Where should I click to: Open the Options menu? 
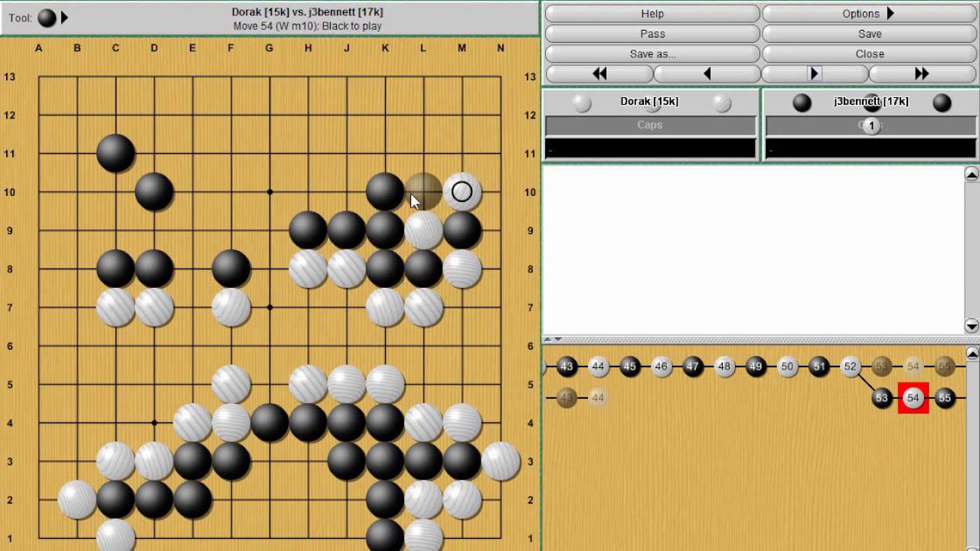coord(869,14)
